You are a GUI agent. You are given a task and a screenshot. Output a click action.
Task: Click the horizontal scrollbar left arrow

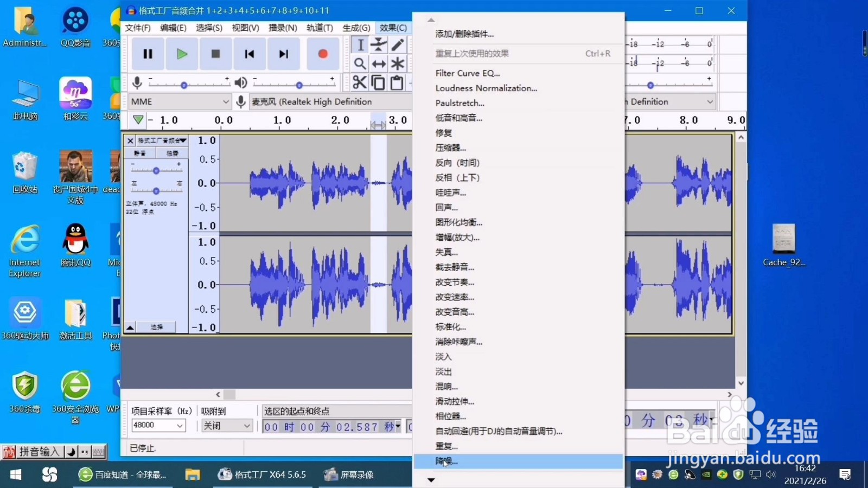coord(218,395)
